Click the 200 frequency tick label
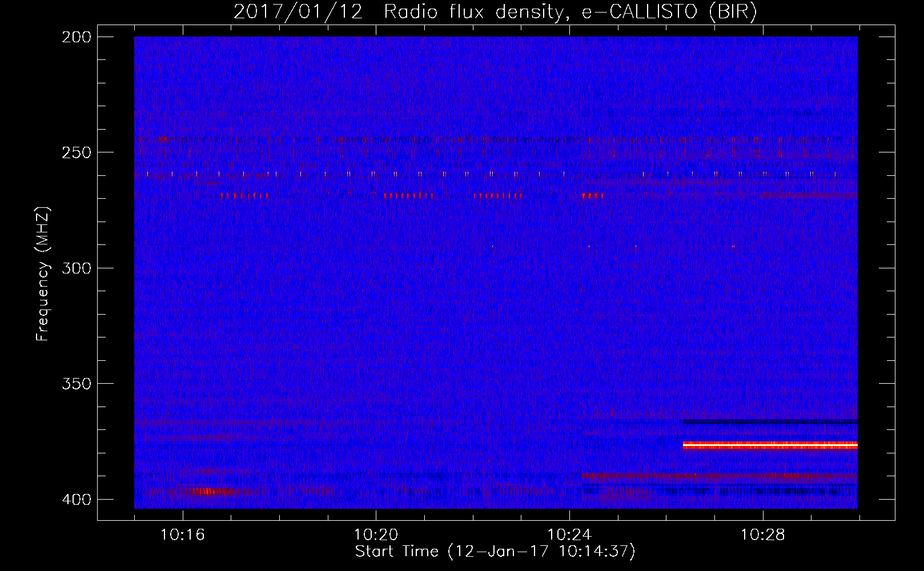This screenshot has height=571, width=924. pos(77,37)
